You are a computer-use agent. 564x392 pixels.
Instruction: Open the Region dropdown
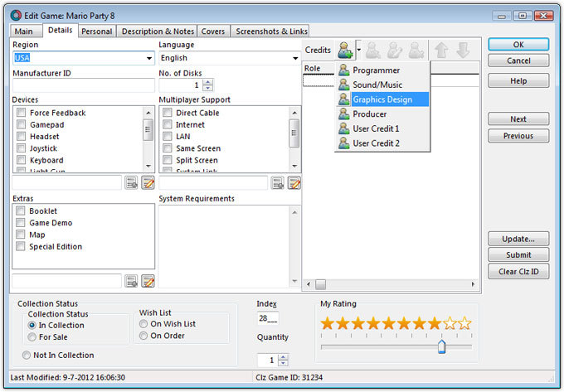point(149,58)
